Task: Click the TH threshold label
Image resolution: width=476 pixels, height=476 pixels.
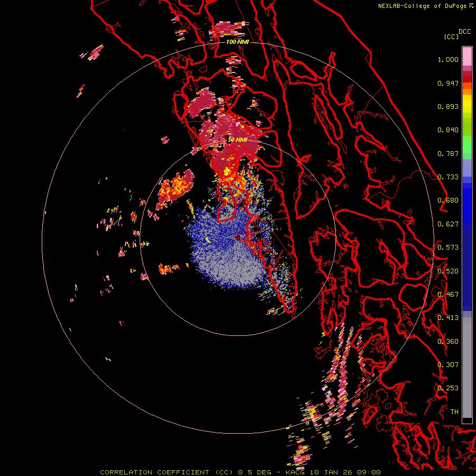Action: click(454, 412)
